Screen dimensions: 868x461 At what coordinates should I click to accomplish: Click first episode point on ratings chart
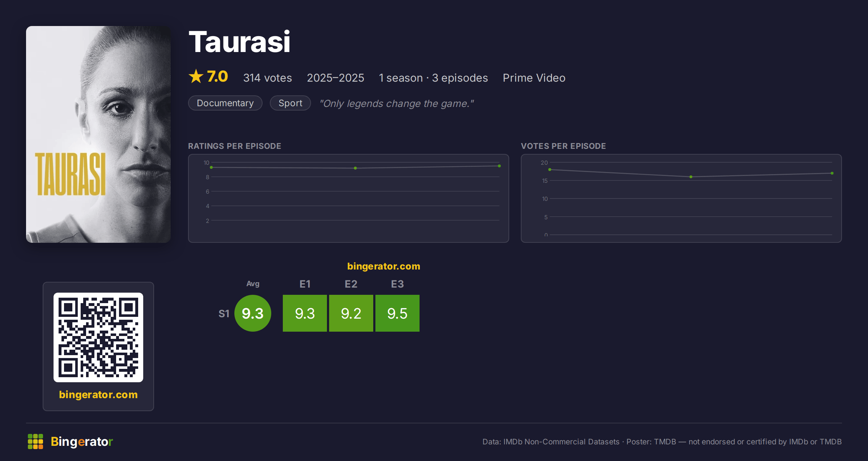(211, 167)
